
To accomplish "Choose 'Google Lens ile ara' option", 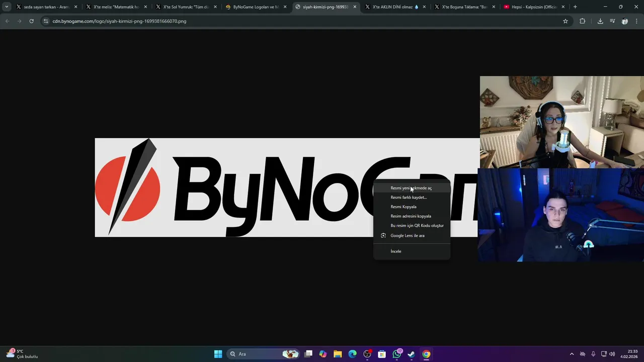I will [412, 235].
